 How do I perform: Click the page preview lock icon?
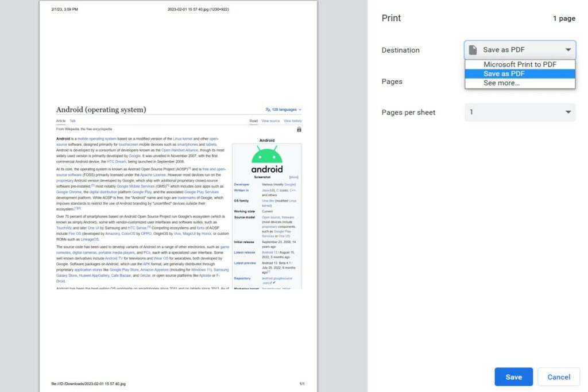[x=299, y=129]
